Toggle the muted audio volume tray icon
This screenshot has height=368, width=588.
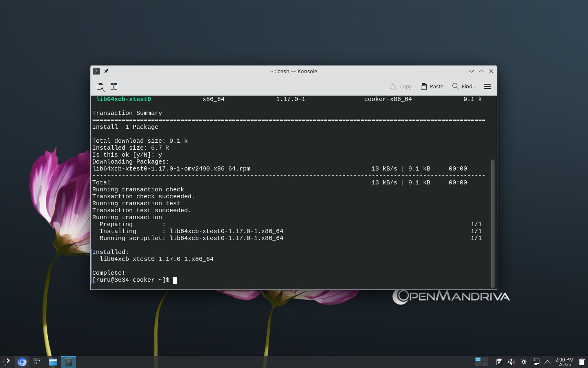click(511, 362)
